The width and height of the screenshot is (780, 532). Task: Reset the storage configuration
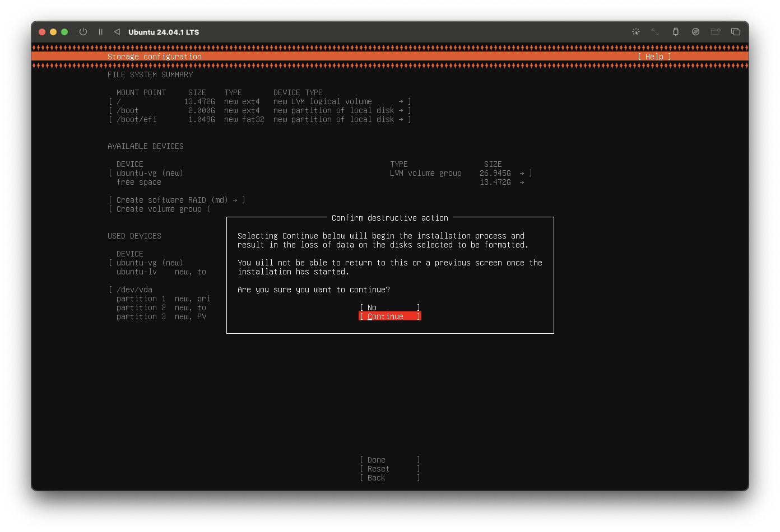click(x=389, y=468)
